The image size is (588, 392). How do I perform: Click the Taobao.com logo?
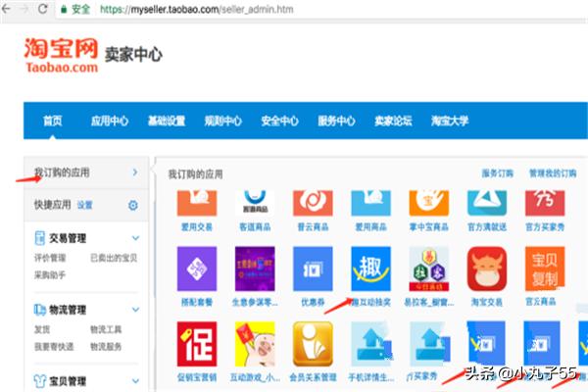[x=62, y=56]
